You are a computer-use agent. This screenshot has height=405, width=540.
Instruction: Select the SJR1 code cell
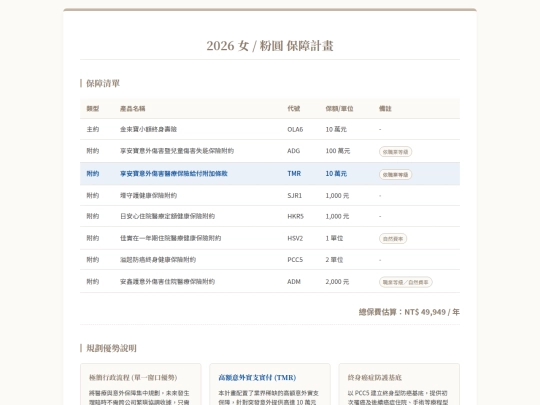294,196
